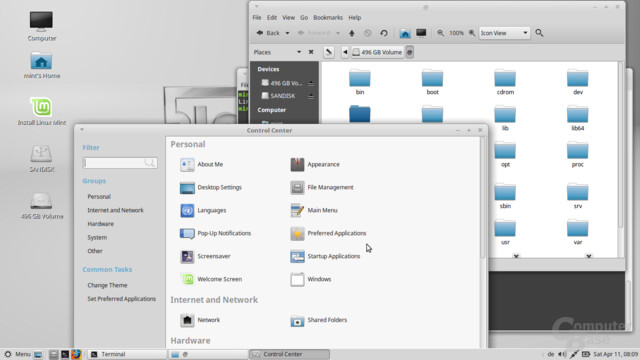Go to Home folder in file manager
Screen dimensions: 640x360
coord(405,33)
